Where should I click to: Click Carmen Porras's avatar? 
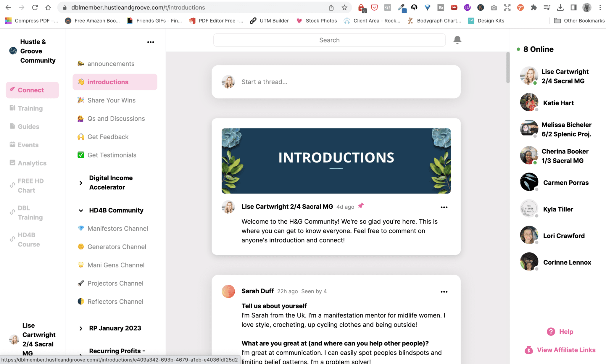pos(529,182)
